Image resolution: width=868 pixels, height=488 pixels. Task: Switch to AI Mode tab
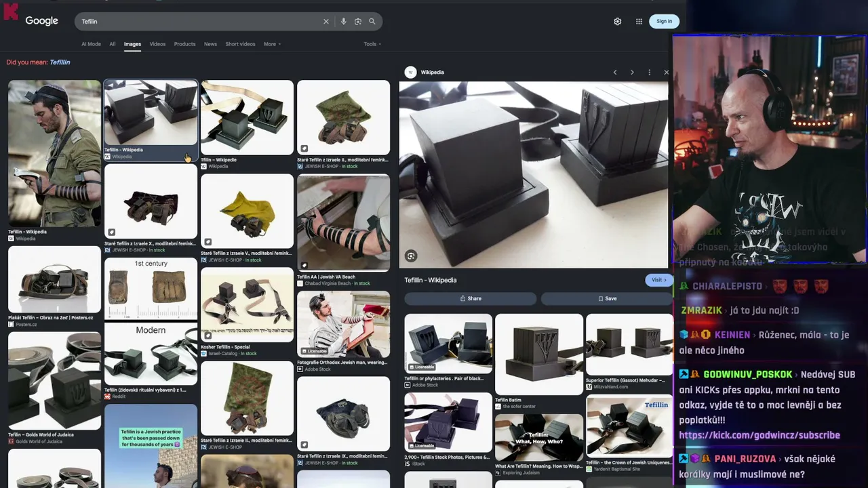(91, 44)
